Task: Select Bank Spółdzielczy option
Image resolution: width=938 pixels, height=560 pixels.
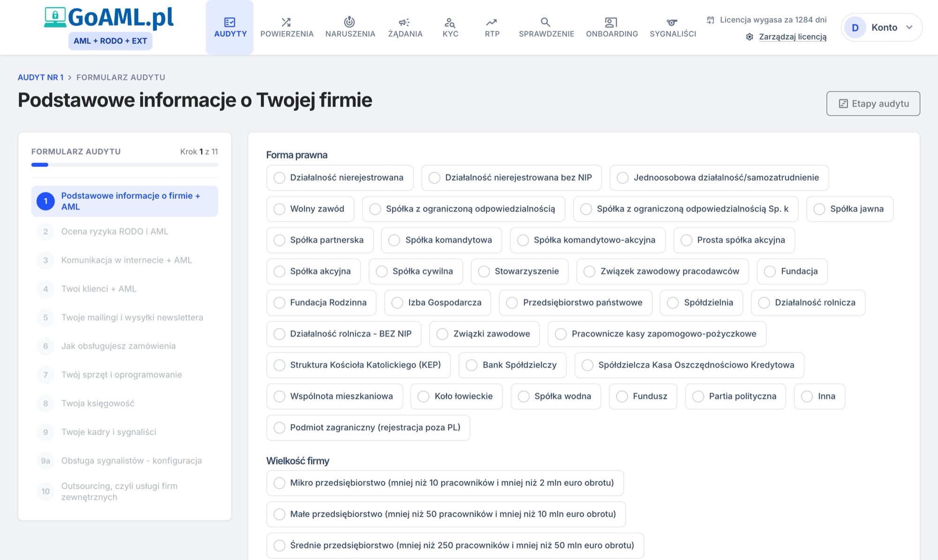Action: pos(512,365)
